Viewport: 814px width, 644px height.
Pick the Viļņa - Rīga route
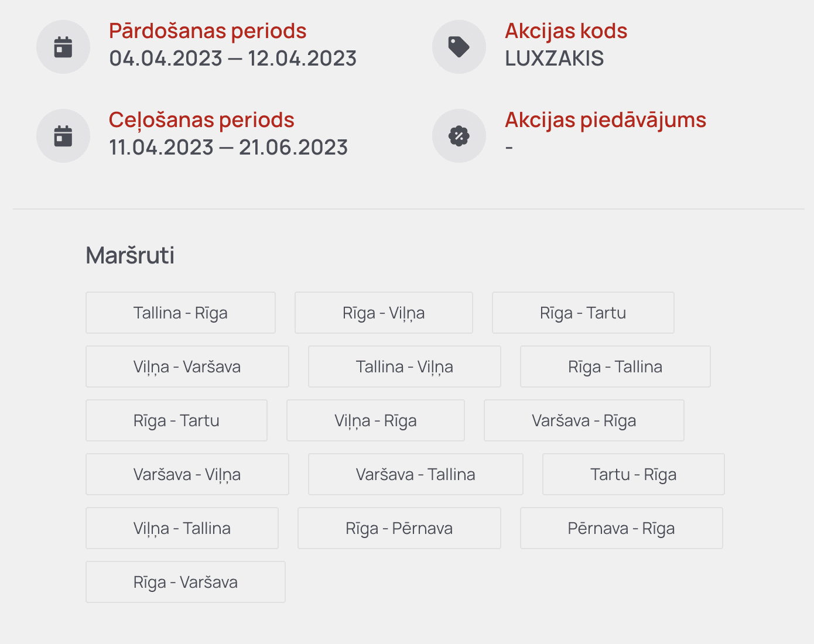[375, 420]
